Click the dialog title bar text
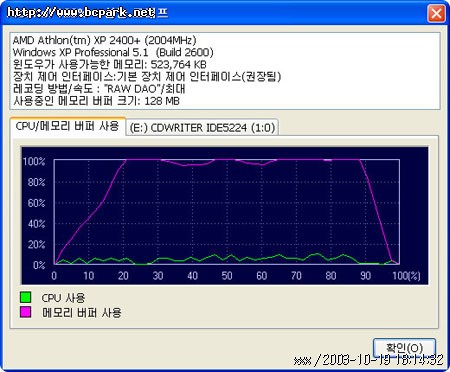Screen dimensions: 450x372 (87, 13)
